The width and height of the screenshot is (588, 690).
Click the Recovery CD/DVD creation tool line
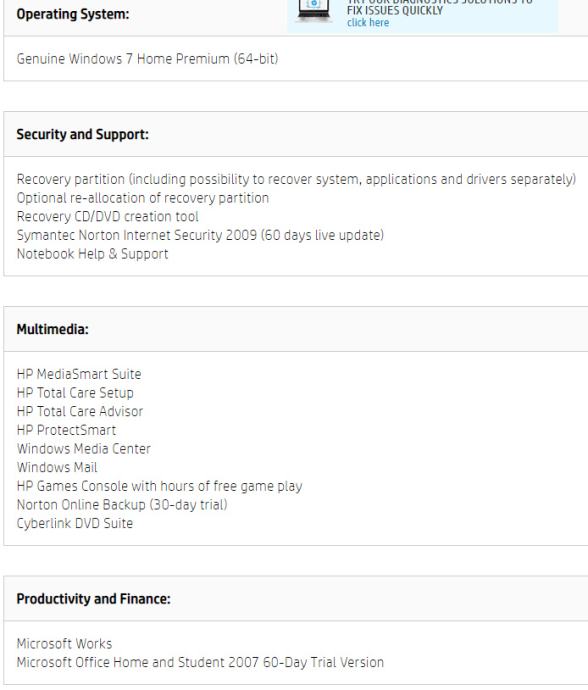107,217
